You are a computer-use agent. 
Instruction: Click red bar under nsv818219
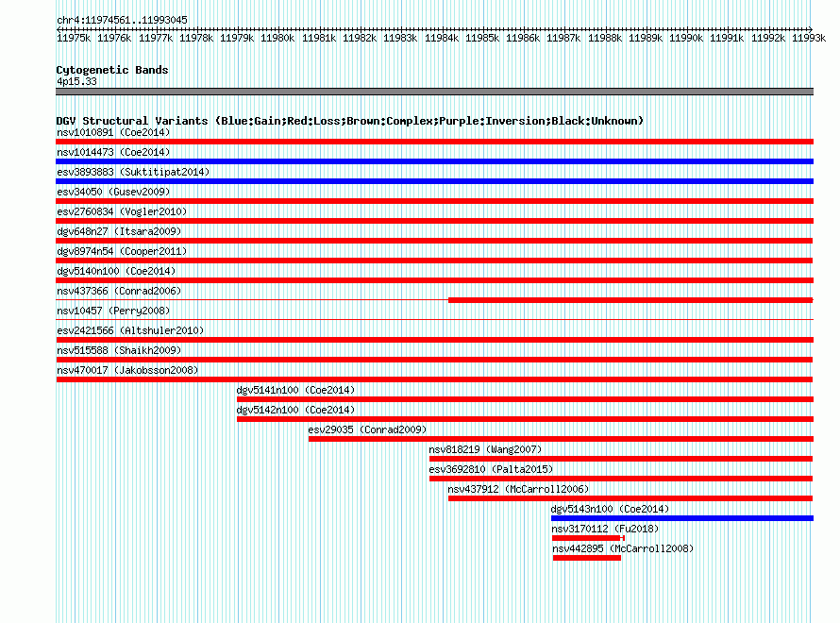621,459
